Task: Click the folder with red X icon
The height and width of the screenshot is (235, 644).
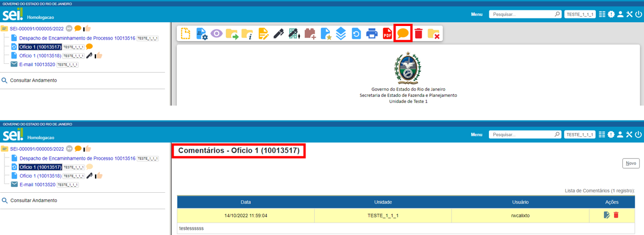Action: [x=433, y=34]
